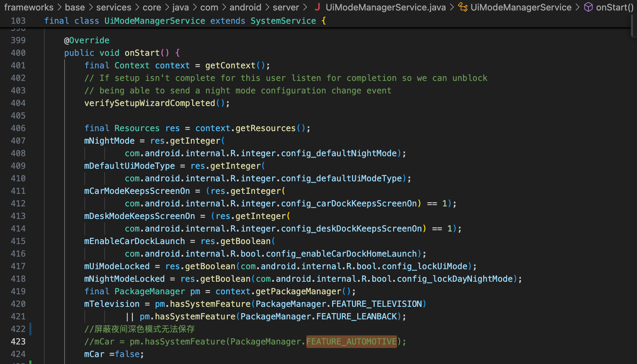Click FEATURE_LEANBACK constant
The width and height of the screenshot is (637, 364).
357,317
